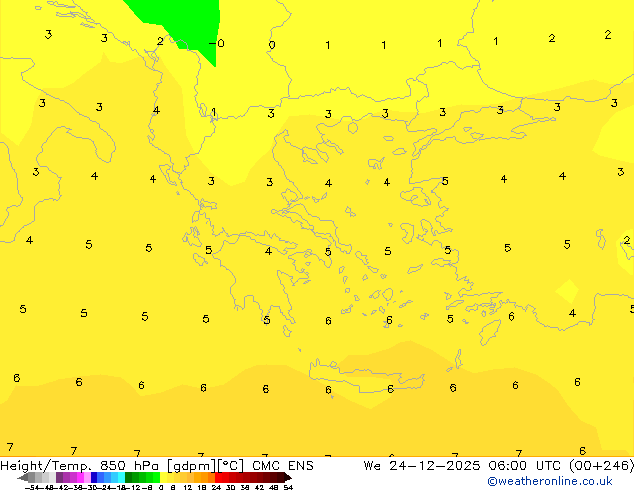This screenshot has width=634, height=490.
Task: Click the bright yellow legend swatch above 0
Action: click(163, 477)
